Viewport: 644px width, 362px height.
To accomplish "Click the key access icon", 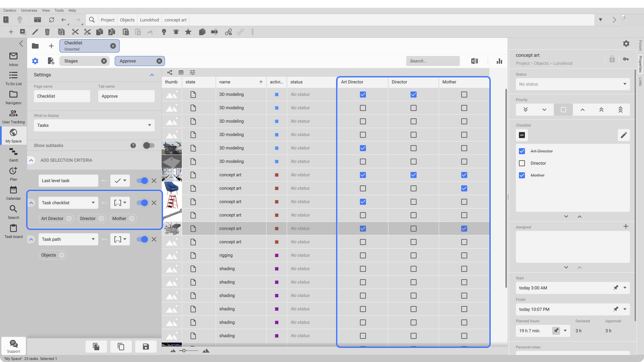I will tap(626, 59).
